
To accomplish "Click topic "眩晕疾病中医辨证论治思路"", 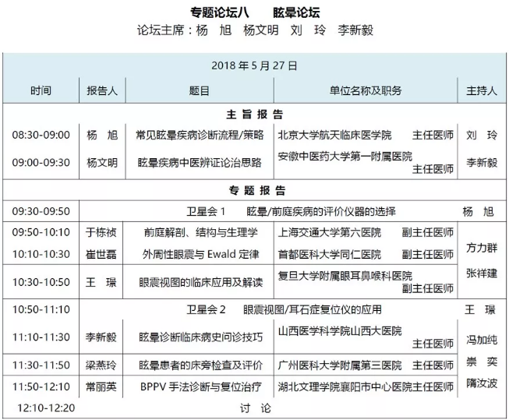I will [x=200, y=162].
